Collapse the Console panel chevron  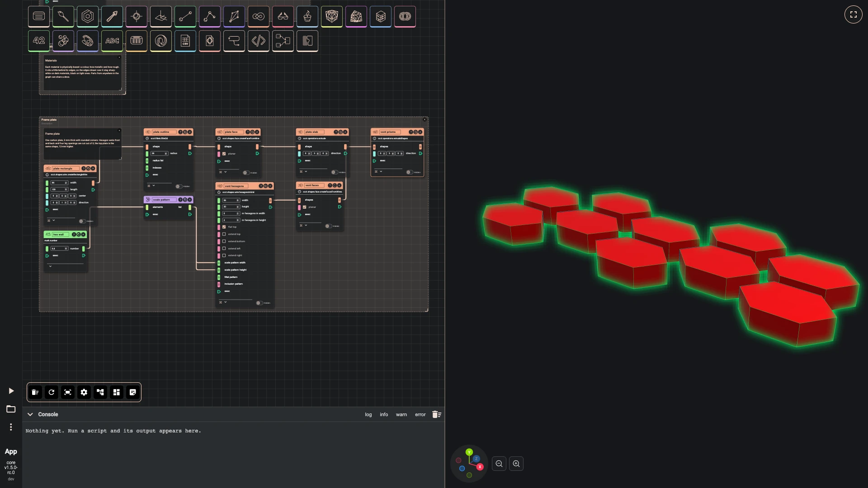click(x=30, y=414)
